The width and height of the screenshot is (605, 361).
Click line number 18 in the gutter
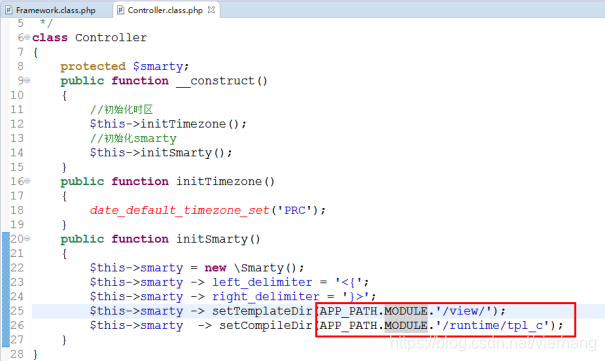click(x=17, y=210)
